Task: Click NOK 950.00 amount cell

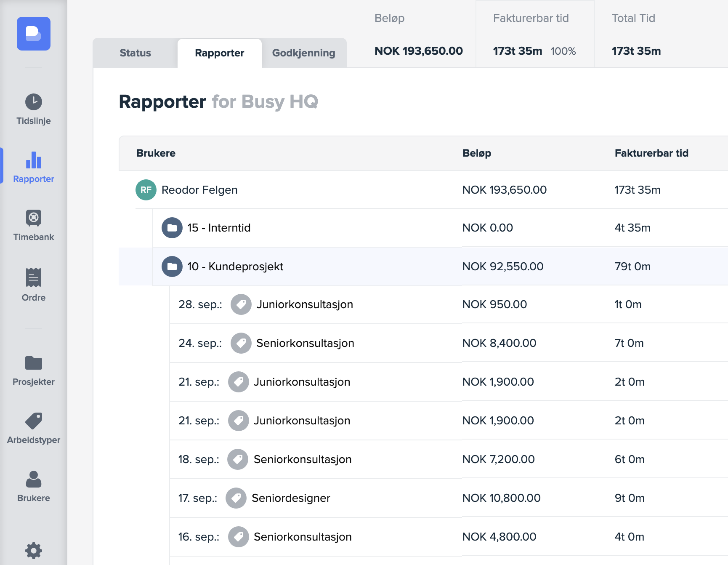Action: coord(495,304)
